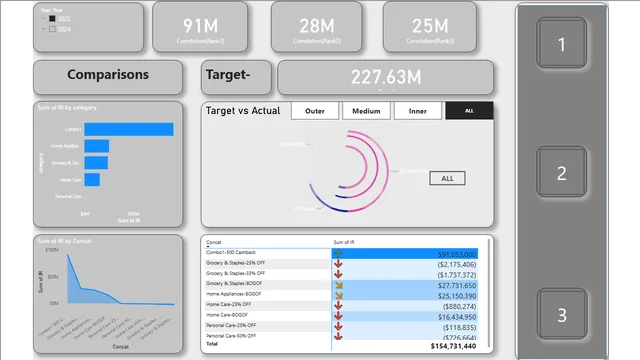Toggle the 2023 year checkbox
The width and height of the screenshot is (640, 360).
[x=52, y=19]
